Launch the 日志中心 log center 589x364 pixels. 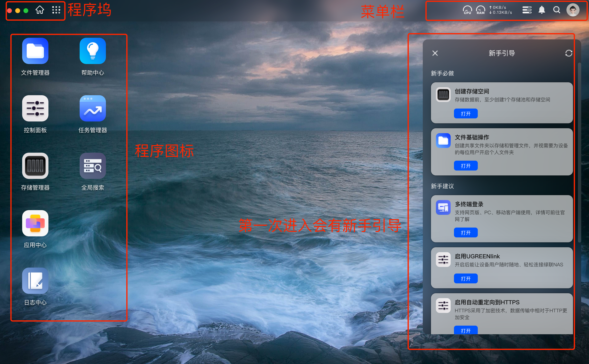[35, 281]
